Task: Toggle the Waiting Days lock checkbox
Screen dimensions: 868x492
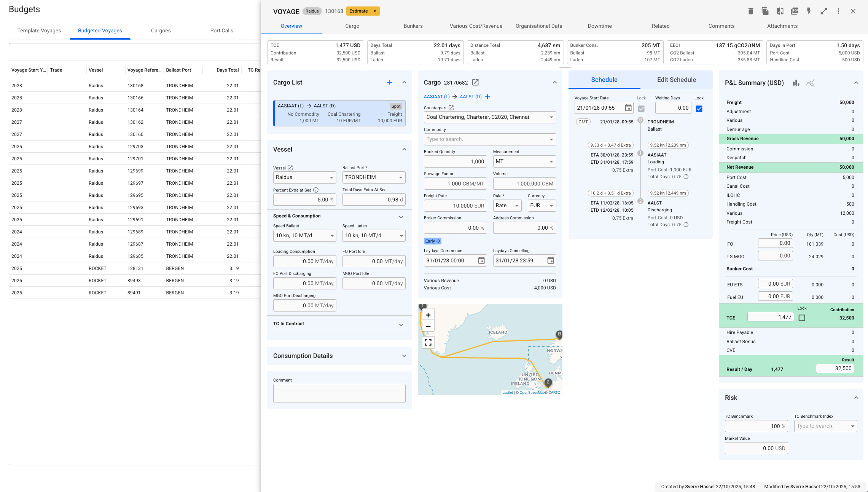Action: click(x=699, y=109)
